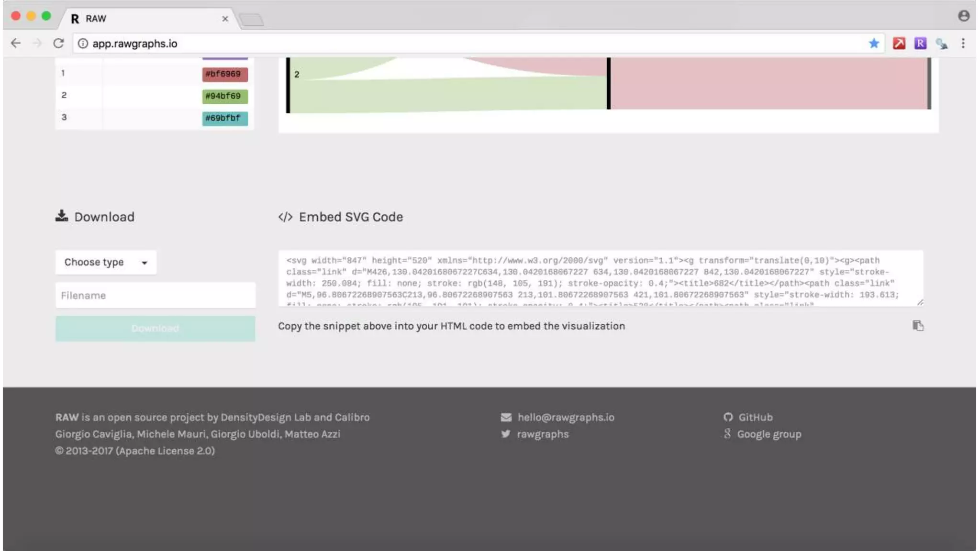Go back with the browser back arrow
This screenshot has width=980, height=551.
point(16,44)
